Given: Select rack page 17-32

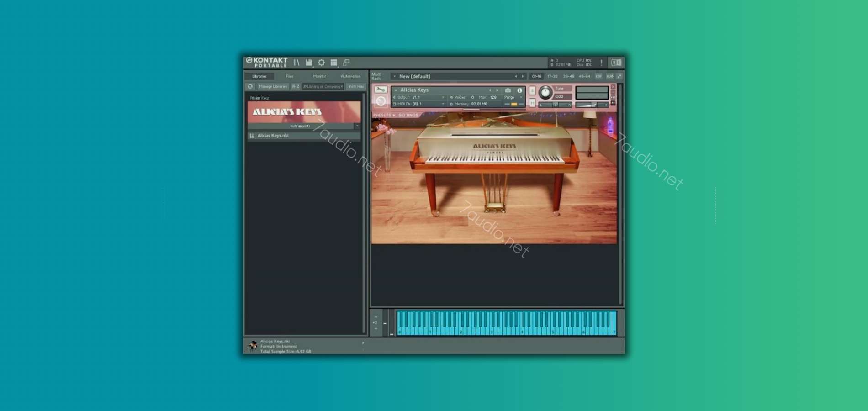Looking at the screenshot, I should coord(552,76).
